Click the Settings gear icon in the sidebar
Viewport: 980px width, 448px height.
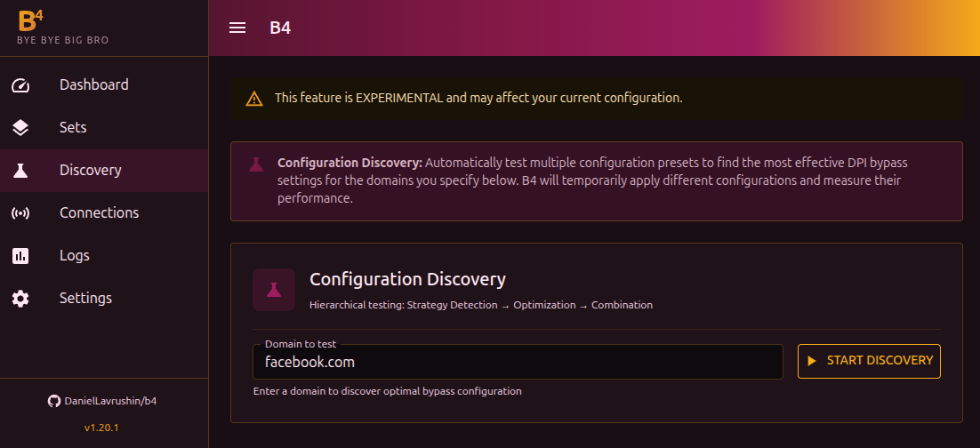coord(20,299)
